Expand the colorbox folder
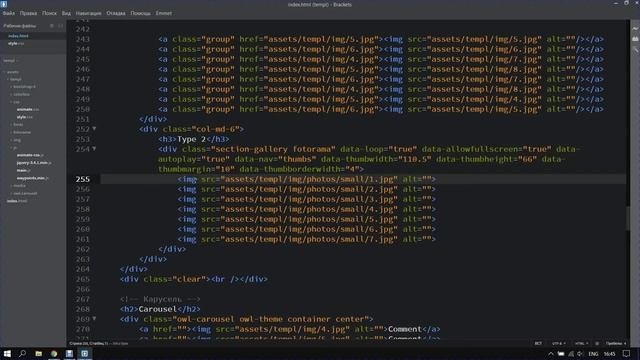The image size is (640, 360). 21,94
